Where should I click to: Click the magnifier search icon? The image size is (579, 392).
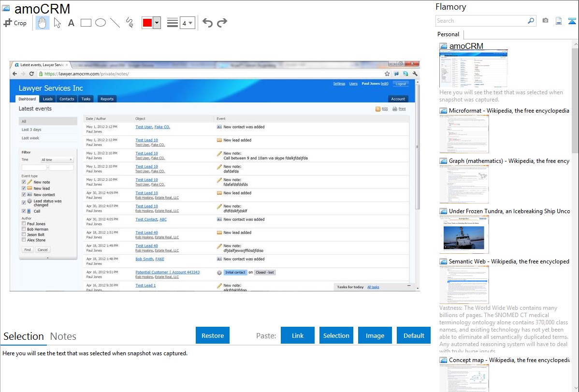(531, 21)
